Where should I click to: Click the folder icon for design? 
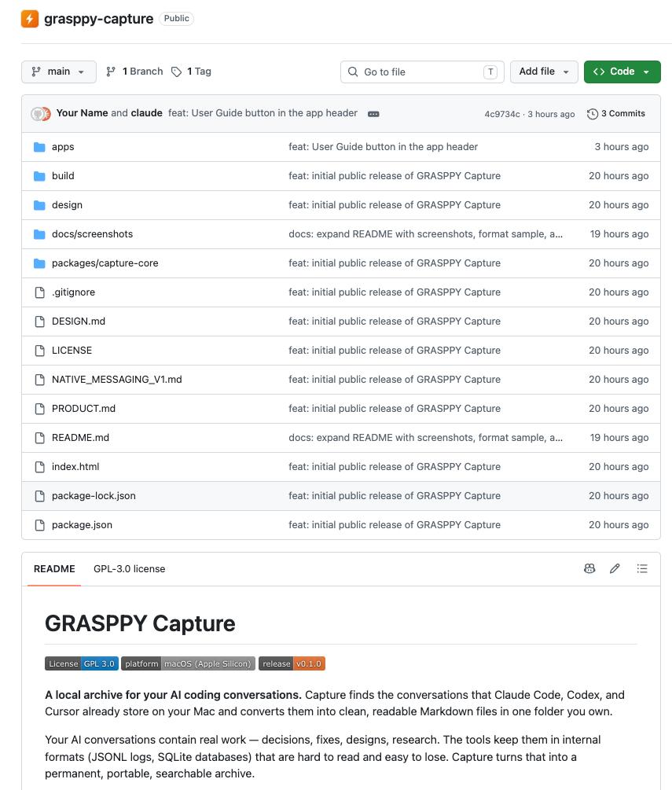(x=39, y=205)
